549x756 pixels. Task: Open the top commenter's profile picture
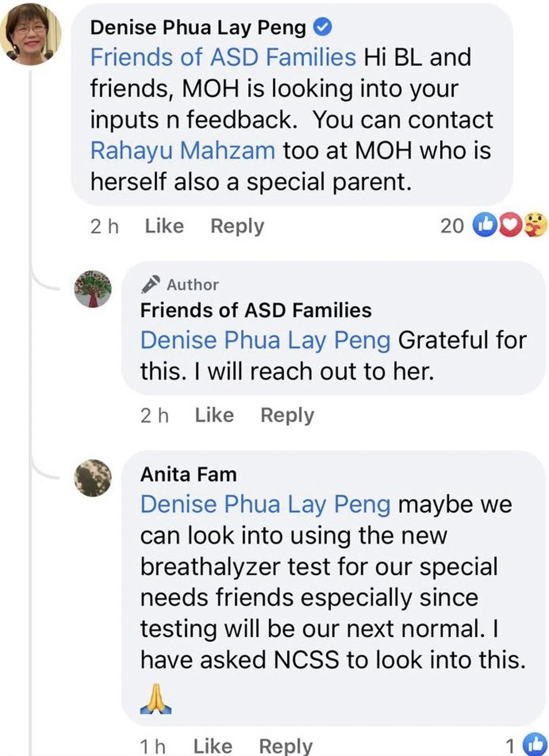pyautogui.click(x=30, y=34)
